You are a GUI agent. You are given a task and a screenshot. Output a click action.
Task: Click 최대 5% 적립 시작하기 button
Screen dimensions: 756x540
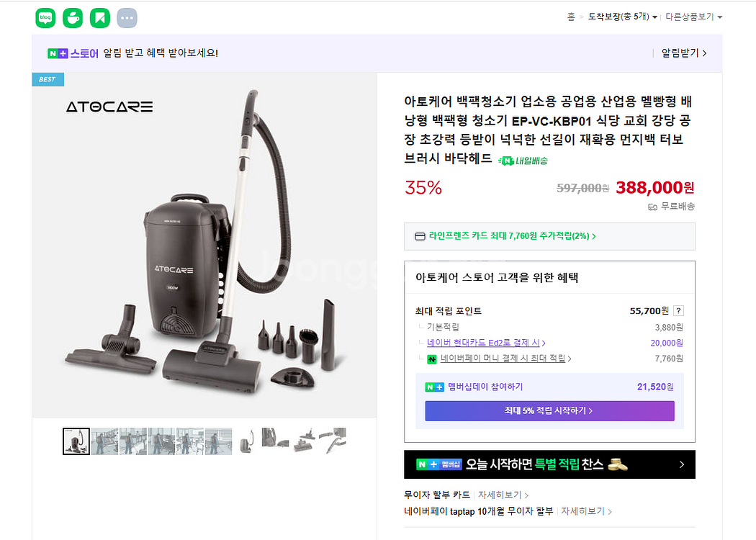549,411
